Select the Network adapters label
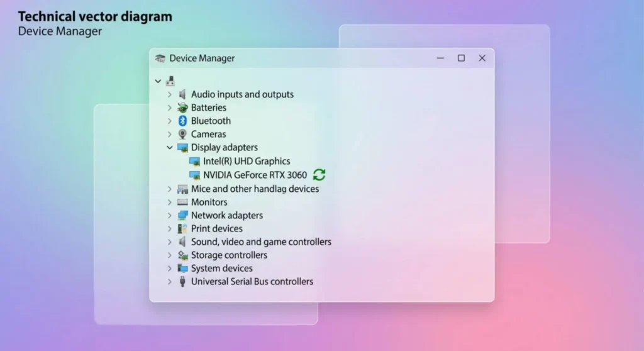Screen dimensions: 644x351 pyautogui.click(x=226, y=215)
